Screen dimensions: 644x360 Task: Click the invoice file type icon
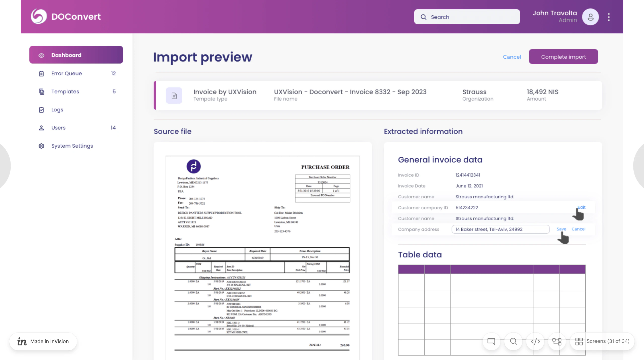coord(174,95)
